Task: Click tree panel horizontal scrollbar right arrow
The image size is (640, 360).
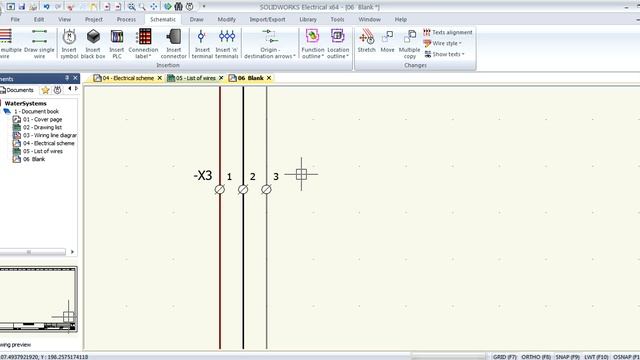Action: point(72,252)
